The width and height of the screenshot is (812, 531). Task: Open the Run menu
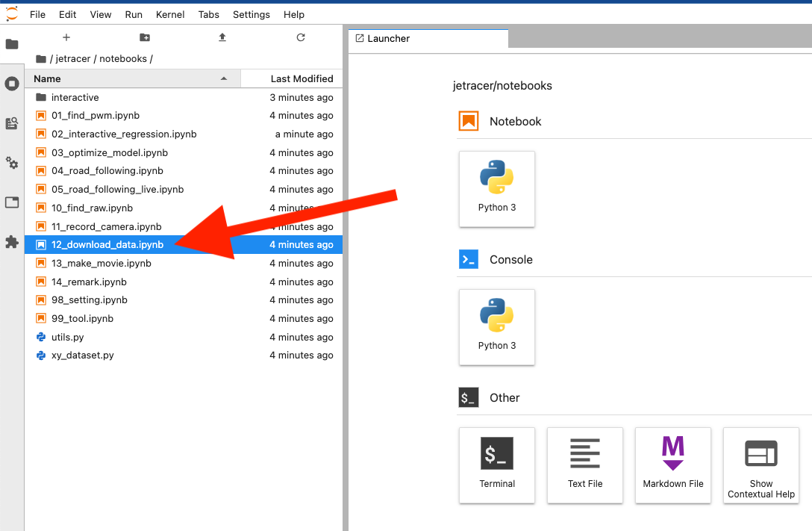pyautogui.click(x=134, y=14)
